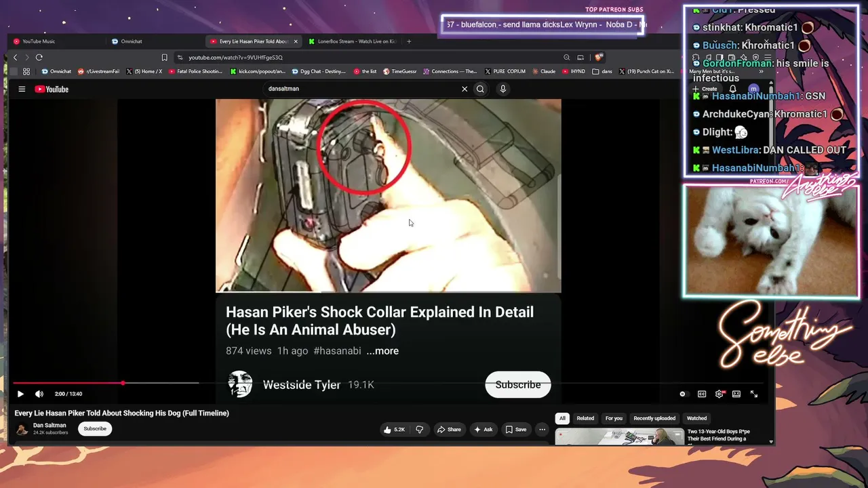Reload the YouTube page

tap(39, 58)
